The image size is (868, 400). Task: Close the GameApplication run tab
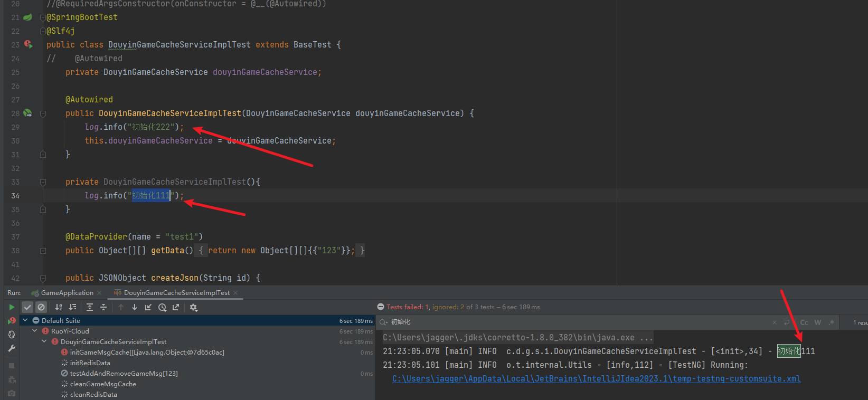99,293
